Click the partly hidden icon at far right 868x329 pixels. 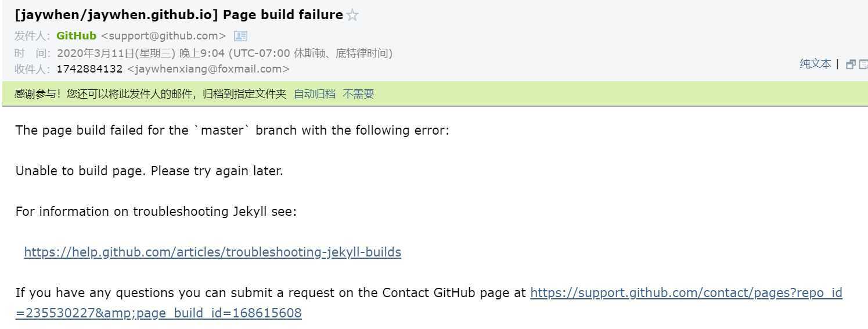tap(863, 64)
